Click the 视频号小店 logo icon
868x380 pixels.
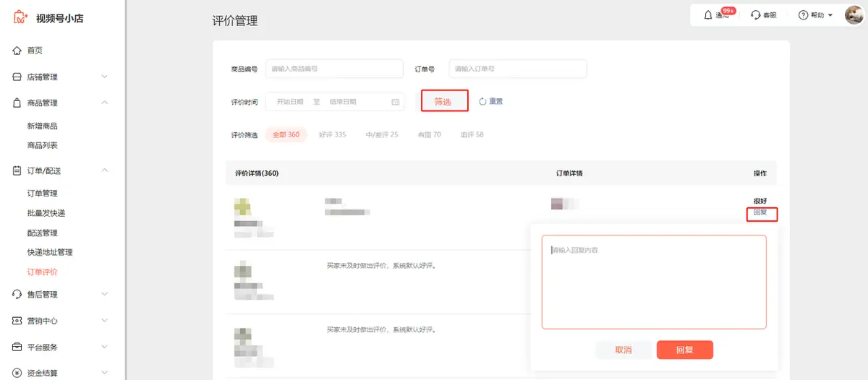tap(20, 17)
